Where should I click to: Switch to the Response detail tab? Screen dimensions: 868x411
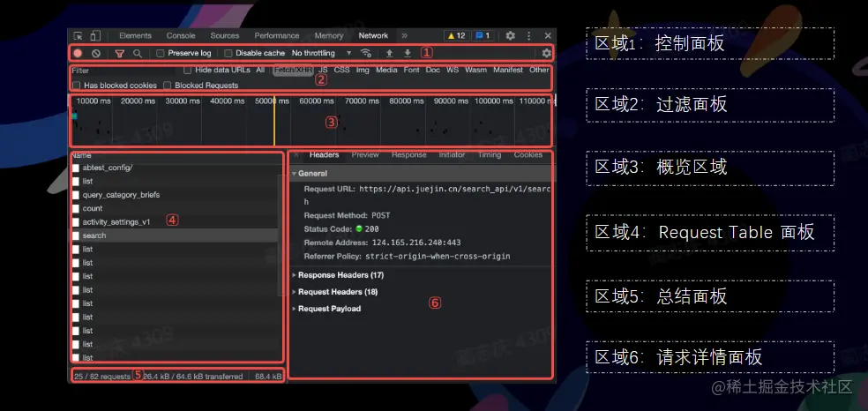point(409,155)
